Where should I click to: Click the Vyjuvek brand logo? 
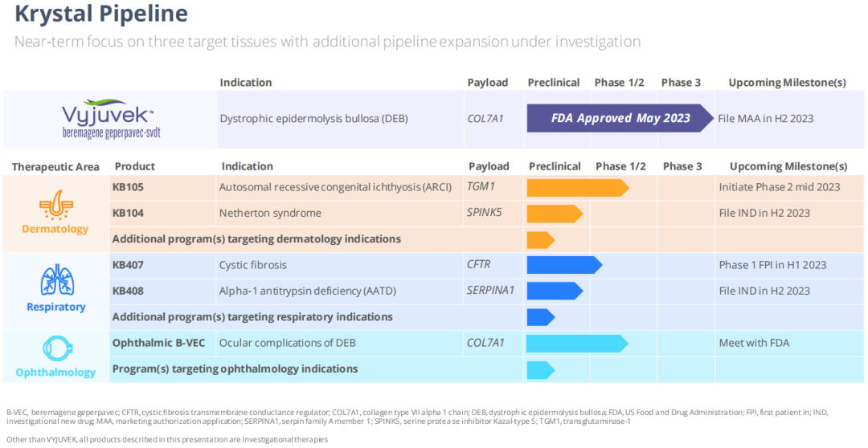click(111, 118)
